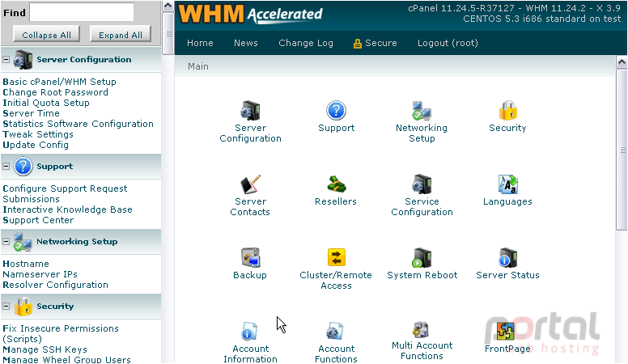Click the sidebar Support question-mark icon
Image resolution: width=628 pixels, height=364 pixels.
23,166
